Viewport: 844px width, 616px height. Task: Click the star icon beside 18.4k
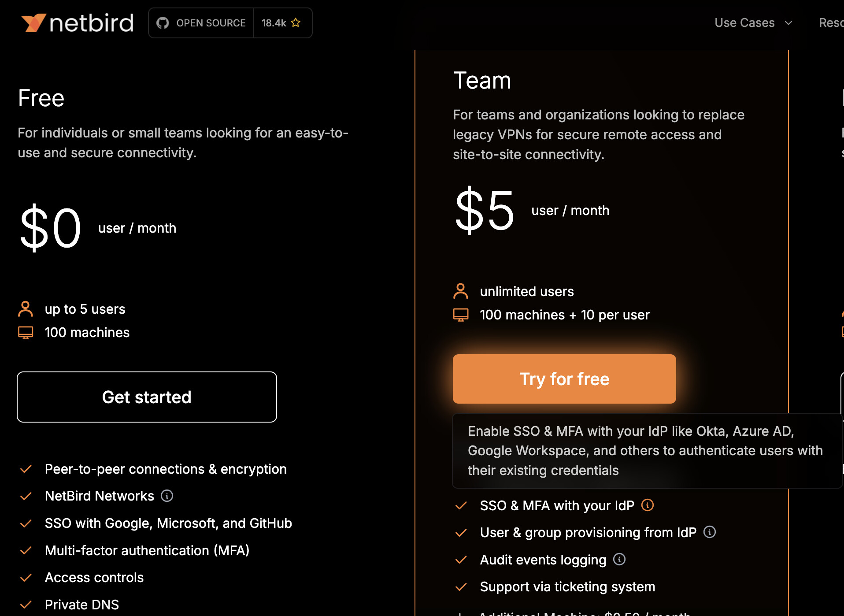coord(296,22)
